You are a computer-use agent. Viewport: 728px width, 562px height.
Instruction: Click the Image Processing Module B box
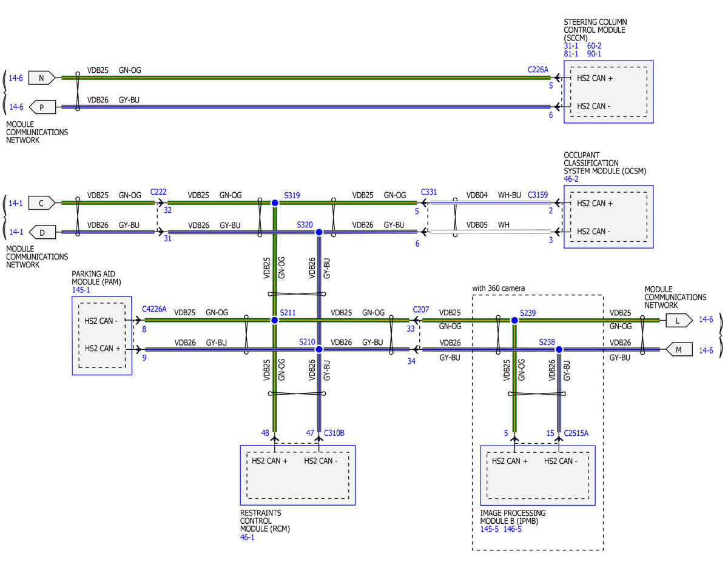coord(538,475)
